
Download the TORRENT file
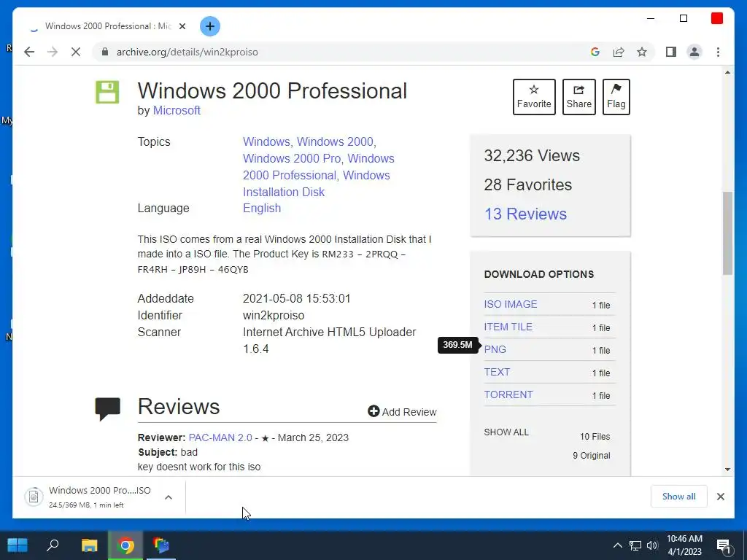[x=508, y=394]
